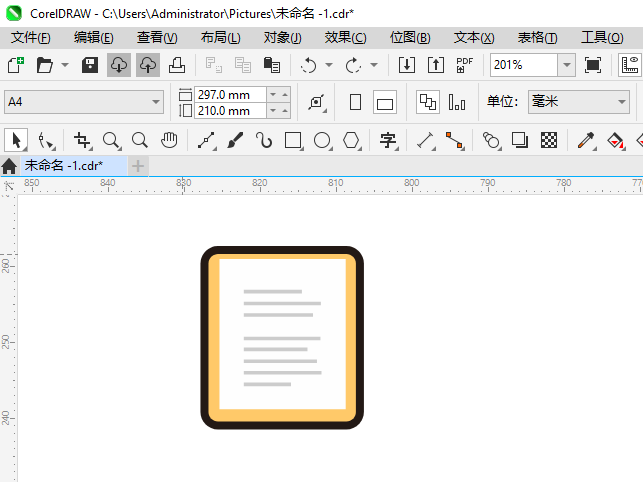Image resolution: width=643 pixels, height=482 pixels.
Task: Undo the last action
Action: [308, 65]
